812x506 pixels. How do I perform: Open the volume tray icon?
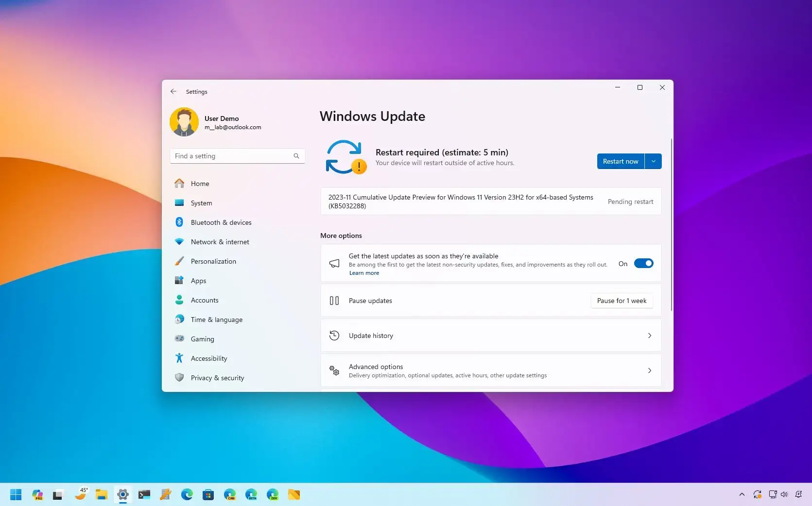784,494
